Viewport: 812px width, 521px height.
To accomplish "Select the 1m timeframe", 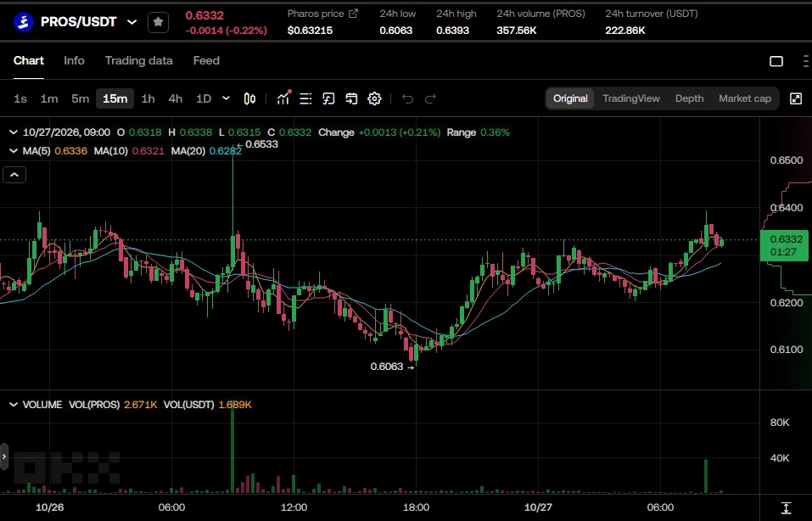I will pyautogui.click(x=49, y=98).
